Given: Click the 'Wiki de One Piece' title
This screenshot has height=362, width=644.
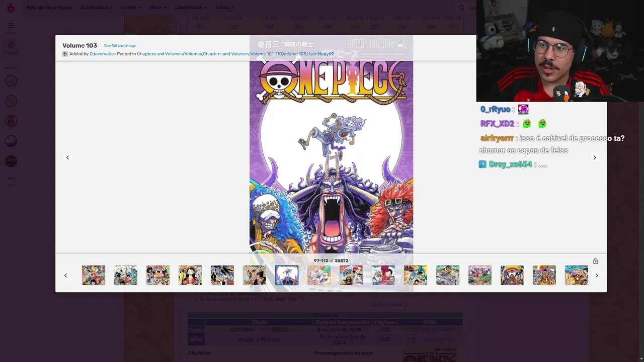Looking at the screenshot, I should click(x=49, y=8).
